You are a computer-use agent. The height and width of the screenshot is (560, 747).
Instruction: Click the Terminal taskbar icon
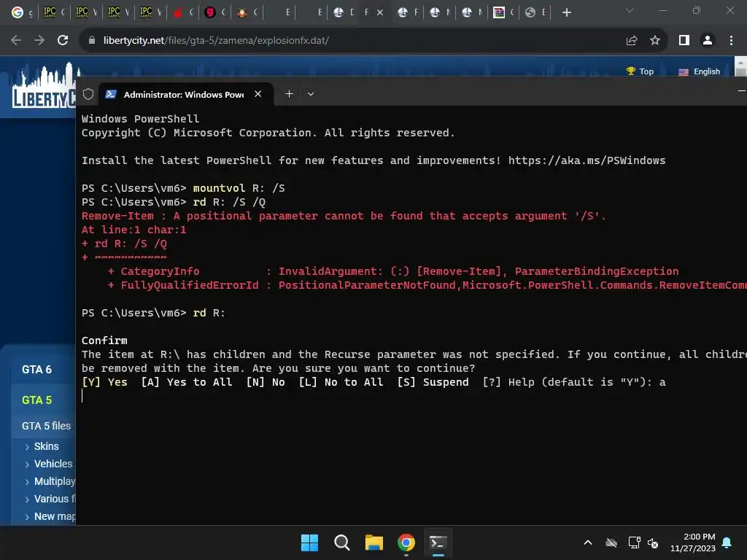(438, 542)
